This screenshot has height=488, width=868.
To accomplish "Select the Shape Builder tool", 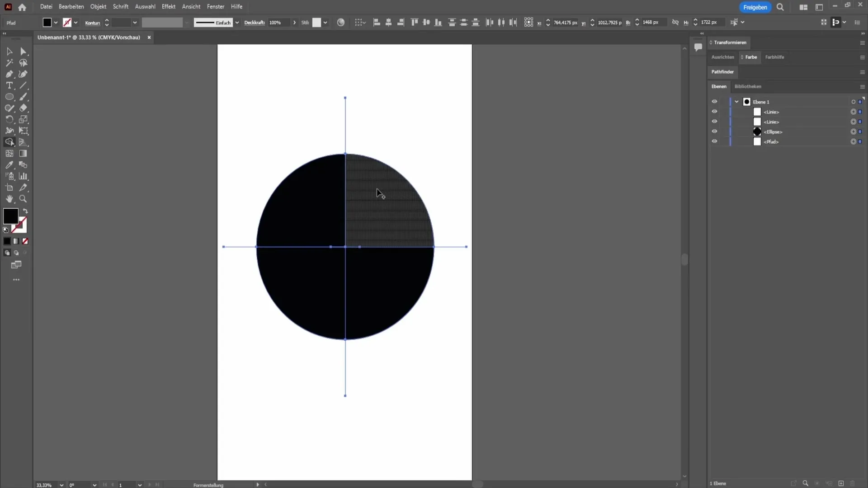I will (x=9, y=142).
